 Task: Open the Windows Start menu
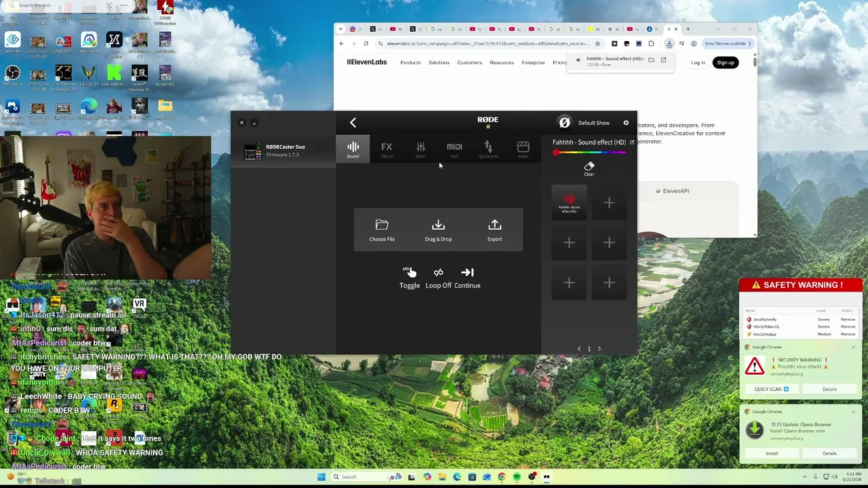coord(321,477)
